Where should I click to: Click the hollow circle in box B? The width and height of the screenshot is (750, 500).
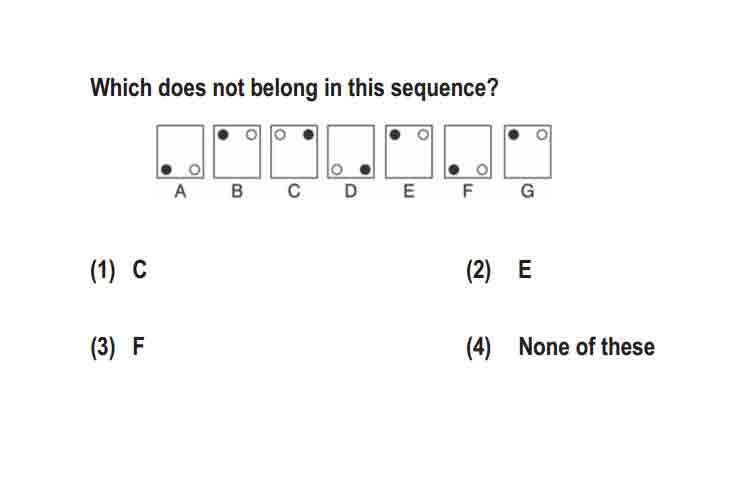[x=251, y=134]
